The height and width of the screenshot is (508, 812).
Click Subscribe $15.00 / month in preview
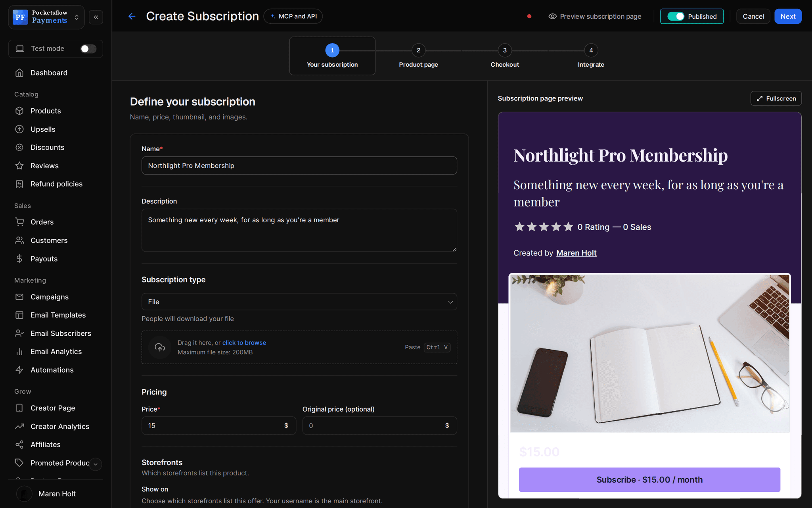point(649,479)
